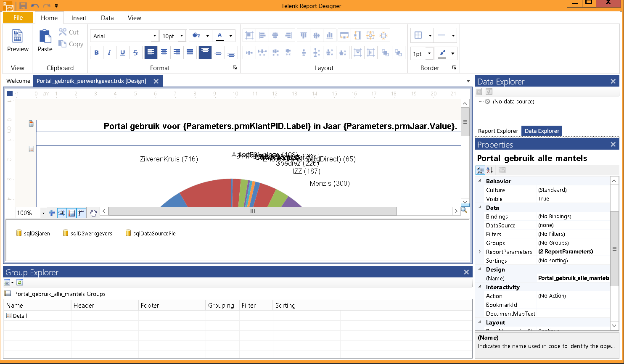Select the sqlDSjaren data source component
This screenshot has width=624, height=364.
(x=33, y=233)
